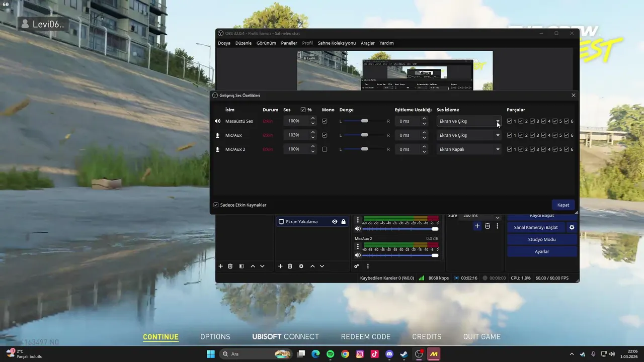
Task: Open the Dosya menu
Action: tap(224, 43)
